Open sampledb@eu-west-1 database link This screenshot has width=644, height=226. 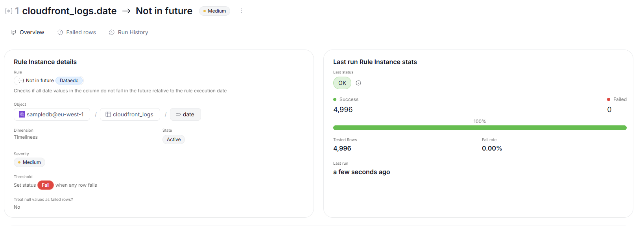pyautogui.click(x=55, y=114)
